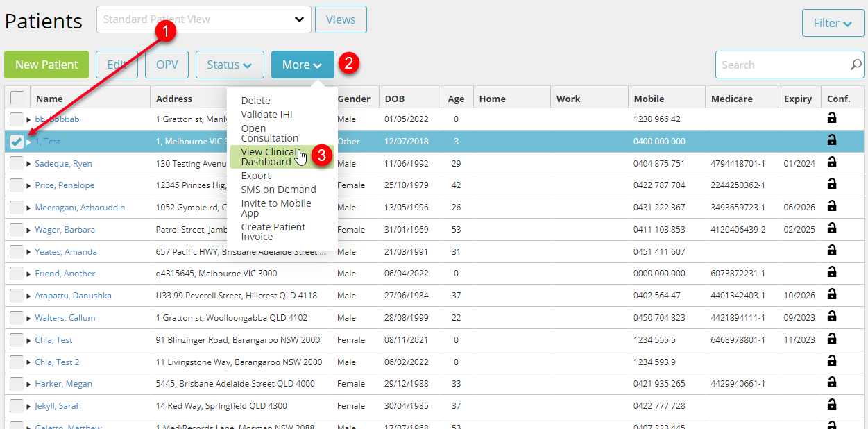Sort by the Expiry column header
868x429 pixels.
pyautogui.click(x=798, y=99)
